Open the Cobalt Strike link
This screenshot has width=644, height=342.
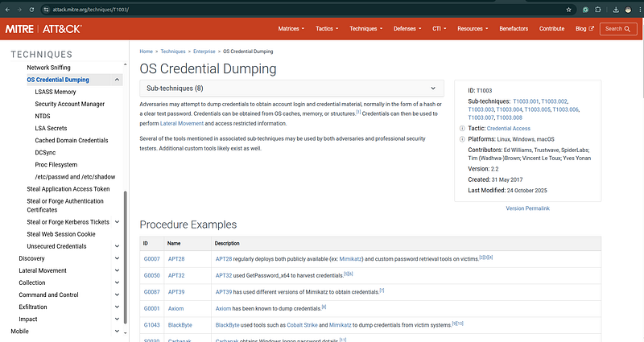(303, 325)
